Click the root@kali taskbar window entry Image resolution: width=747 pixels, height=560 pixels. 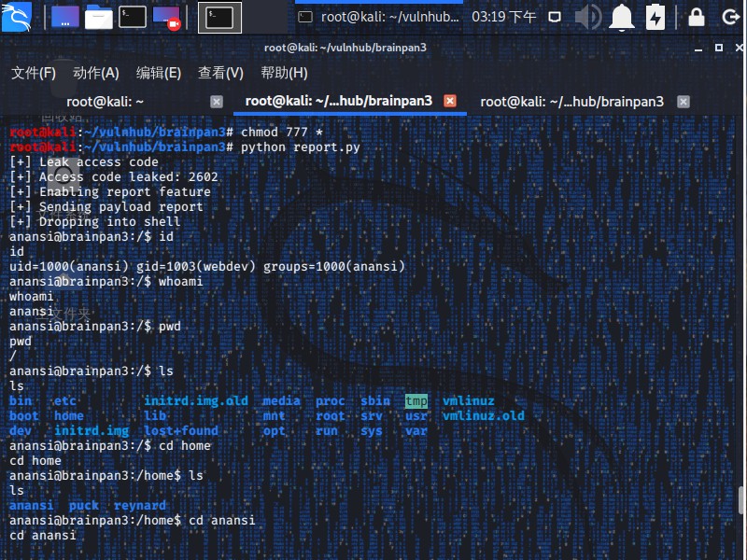pyautogui.click(x=379, y=17)
